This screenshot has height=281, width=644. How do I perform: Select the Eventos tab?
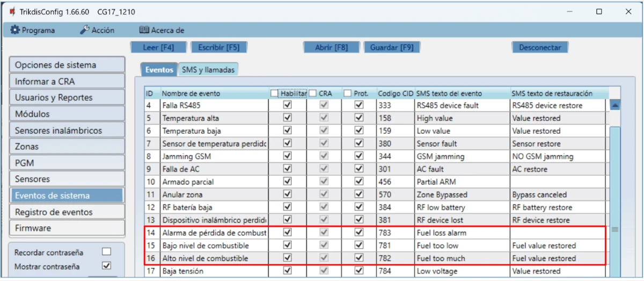(159, 70)
